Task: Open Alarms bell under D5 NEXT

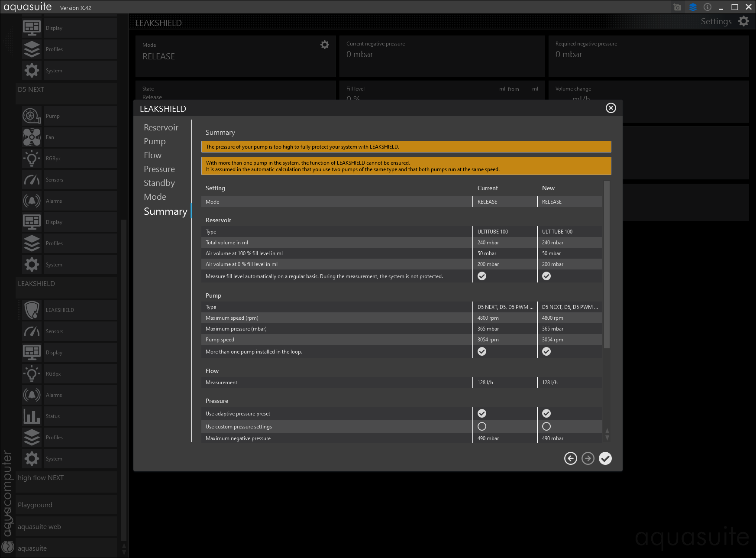Action: click(x=32, y=201)
